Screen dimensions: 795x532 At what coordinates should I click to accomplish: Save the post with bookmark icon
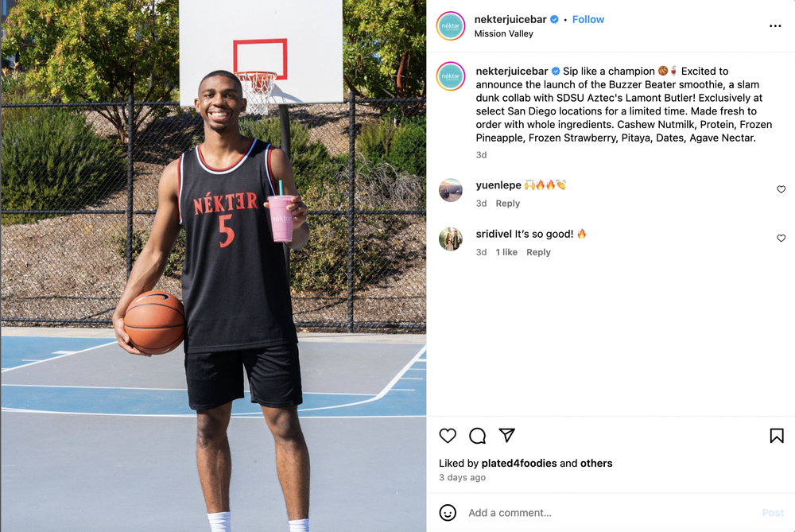776,436
